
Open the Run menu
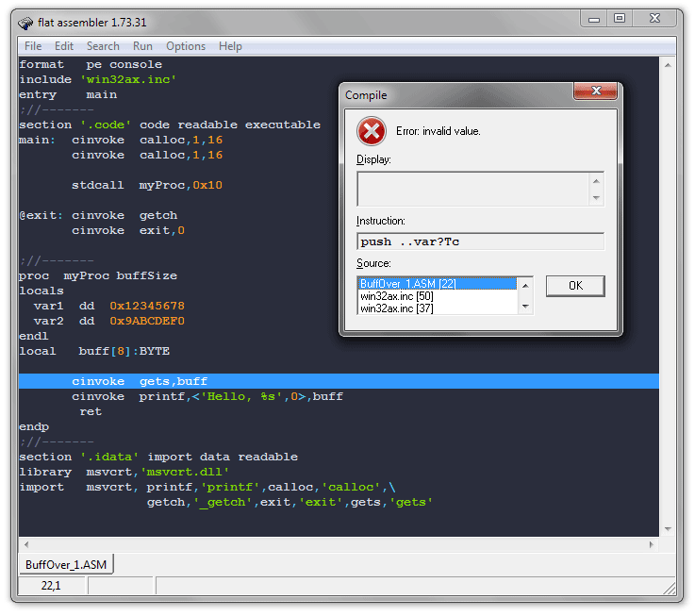142,46
